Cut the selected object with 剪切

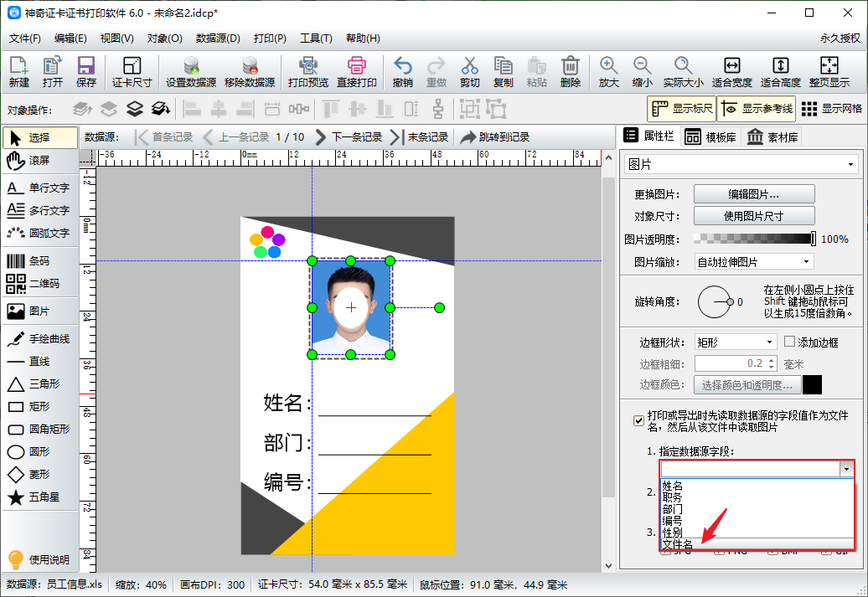(469, 72)
